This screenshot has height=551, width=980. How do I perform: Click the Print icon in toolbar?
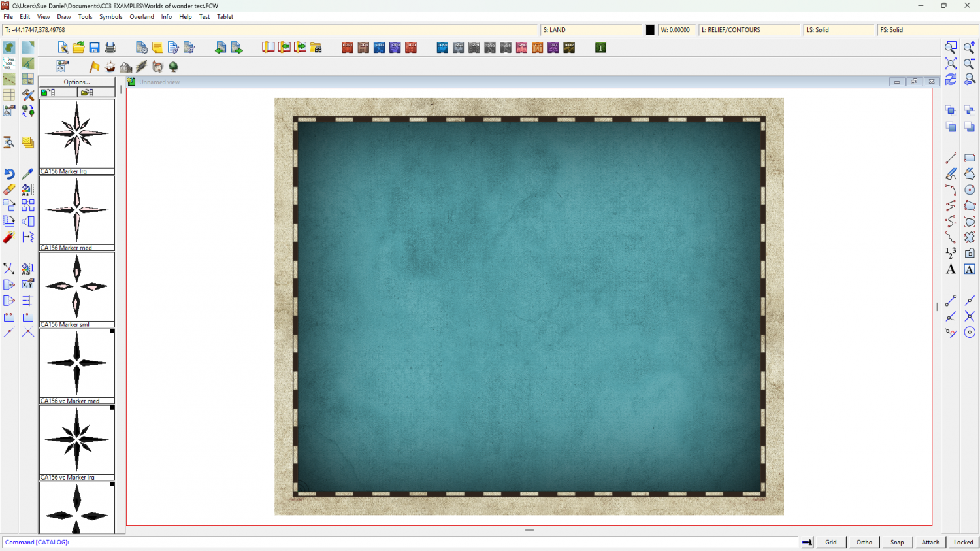110,48
